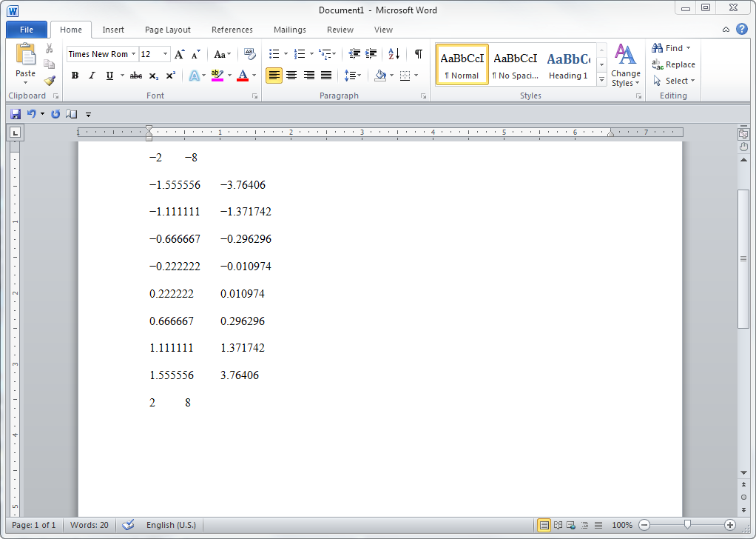Viewport: 756px width, 539px height.
Task: Toggle Bold formatting
Action: coord(75,76)
